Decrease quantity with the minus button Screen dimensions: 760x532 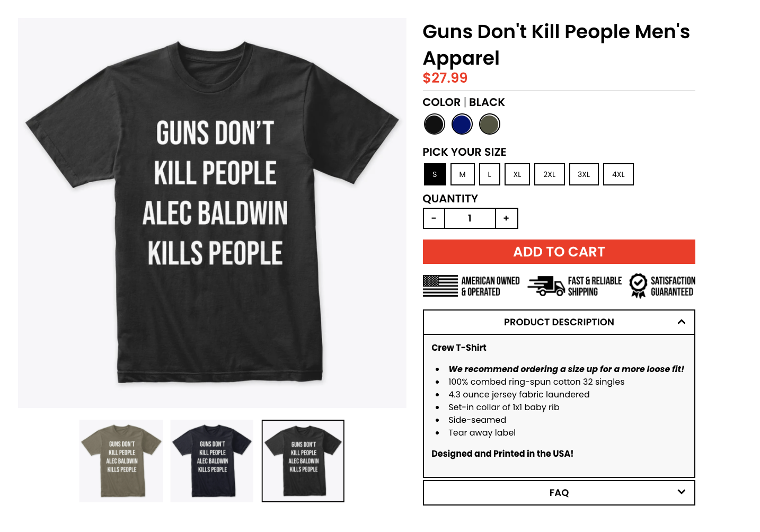[434, 218]
